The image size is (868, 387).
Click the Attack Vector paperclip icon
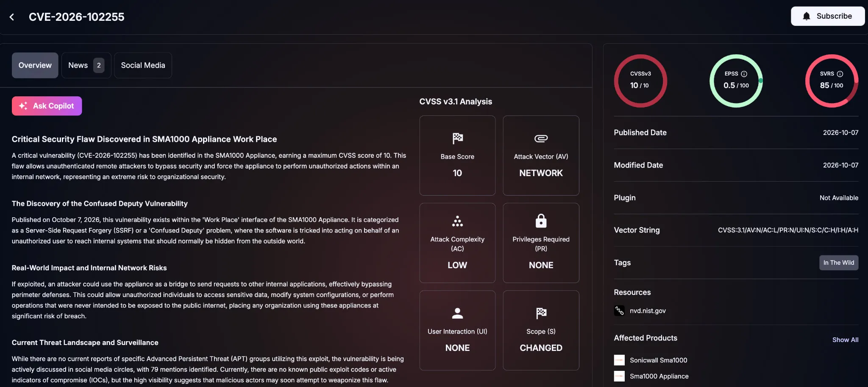541,138
